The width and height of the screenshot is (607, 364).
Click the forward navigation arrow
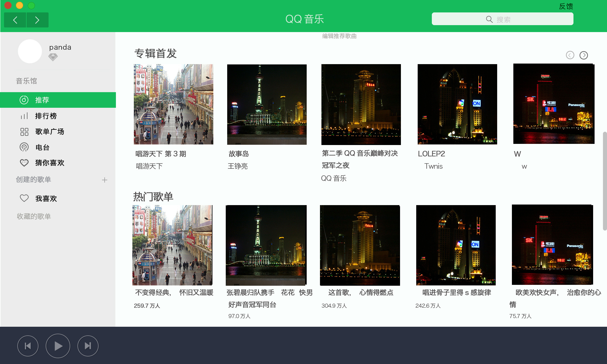pyautogui.click(x=37, y=20)
